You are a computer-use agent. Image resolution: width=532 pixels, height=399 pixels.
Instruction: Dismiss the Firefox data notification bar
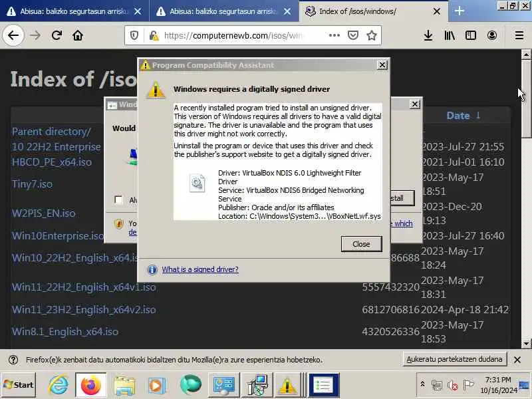(517, 360)
